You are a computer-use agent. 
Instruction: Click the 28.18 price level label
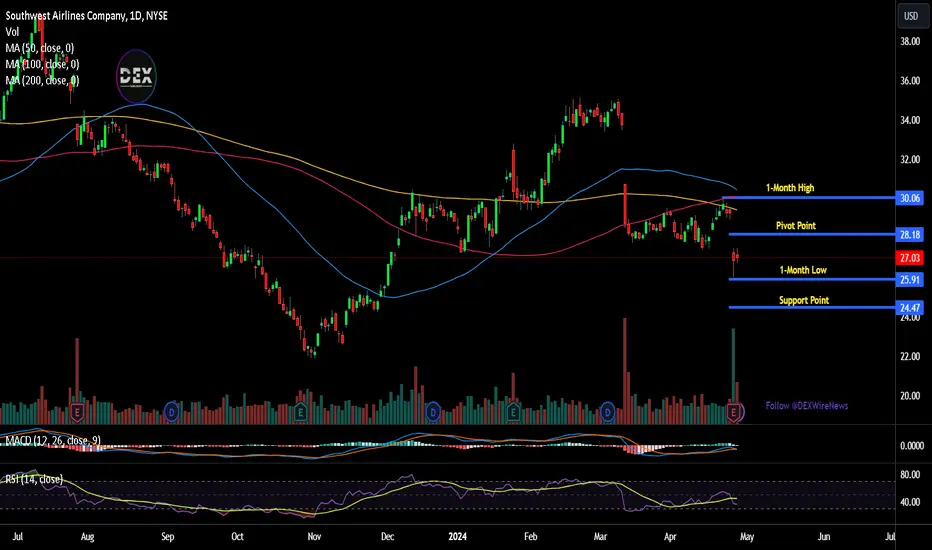point(910,235)
